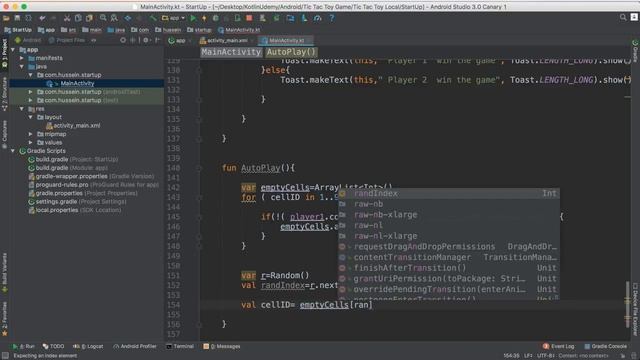Open the Logcat tool window
Viewport: 640px width, 360px height.
(x=88, y=346)
